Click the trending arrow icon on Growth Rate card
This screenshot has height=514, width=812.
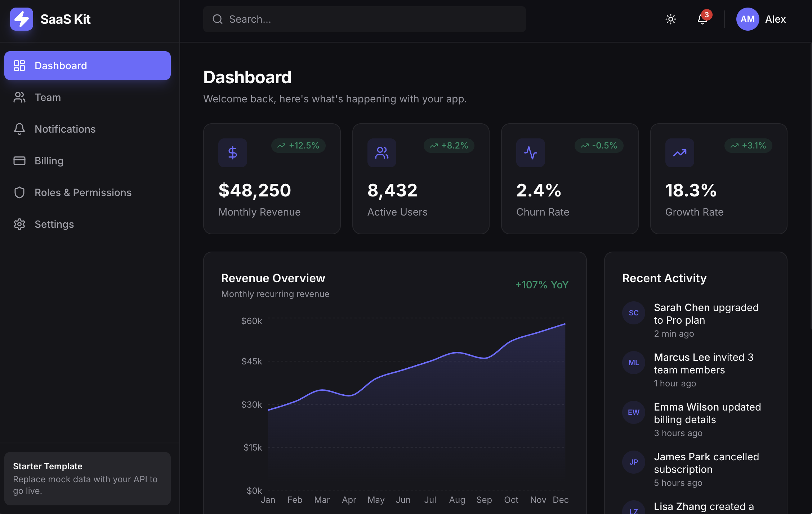[680, 153]
